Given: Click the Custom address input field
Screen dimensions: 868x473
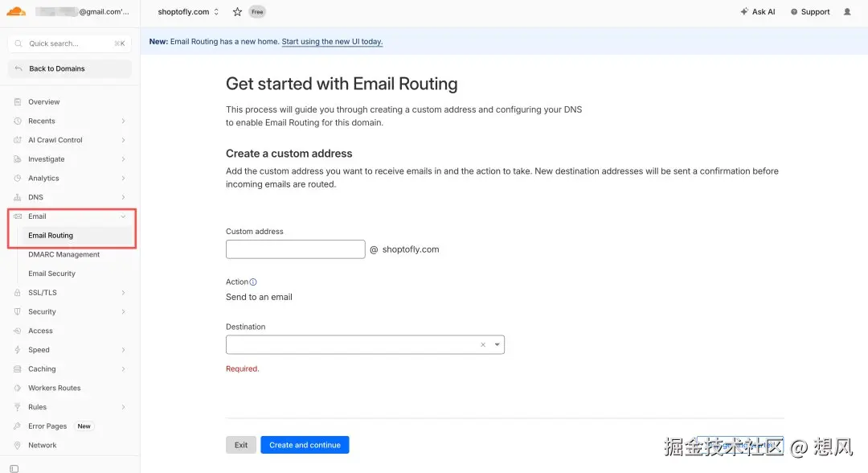Looking at the screenshot, I should coord(296,249).
